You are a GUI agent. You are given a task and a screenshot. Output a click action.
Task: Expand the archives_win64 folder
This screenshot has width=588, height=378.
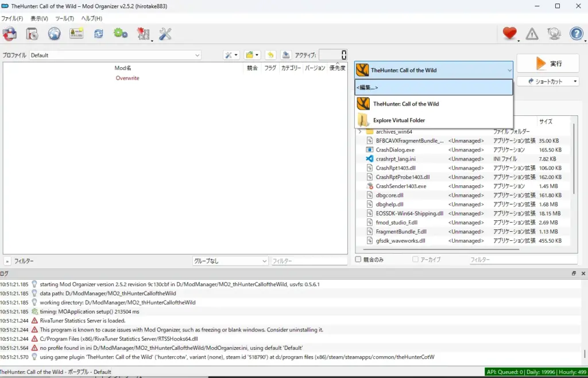pyautogui.click(x=360, y=131)
